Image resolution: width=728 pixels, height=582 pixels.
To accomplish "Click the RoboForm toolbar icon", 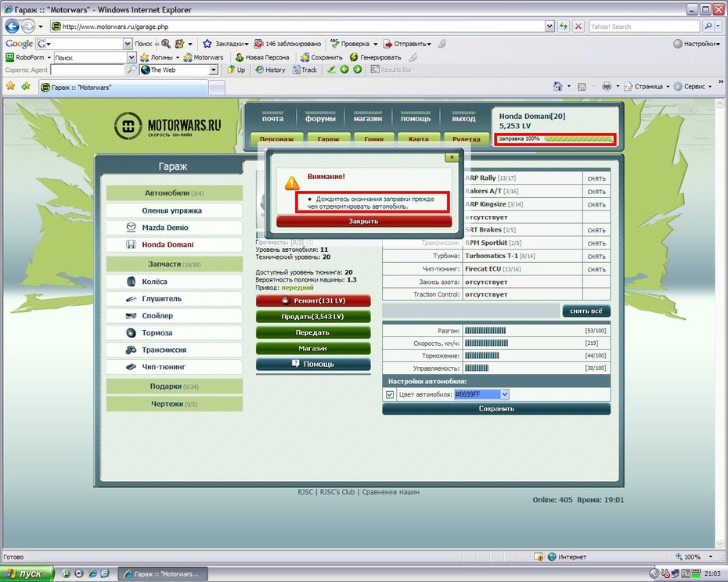I will tap(9, 57).
